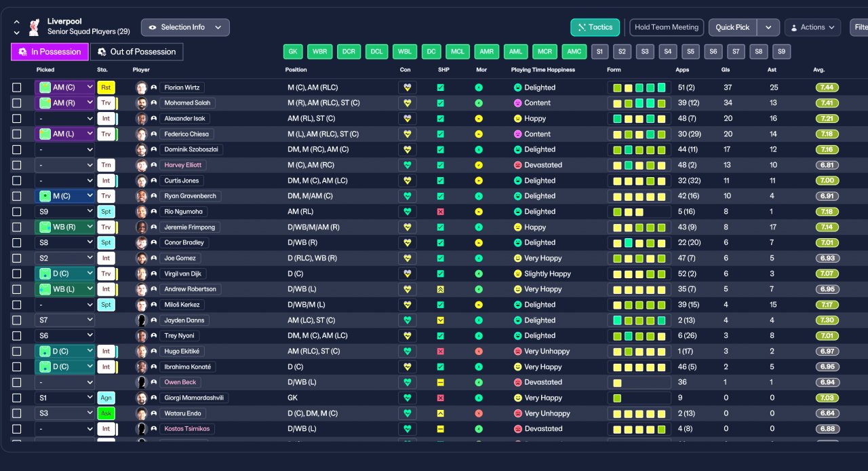Image resolution: width=868 pixels, height=471 pixels.
Task: Click Hold Team Meeting button
Action: tap(667, 27)
